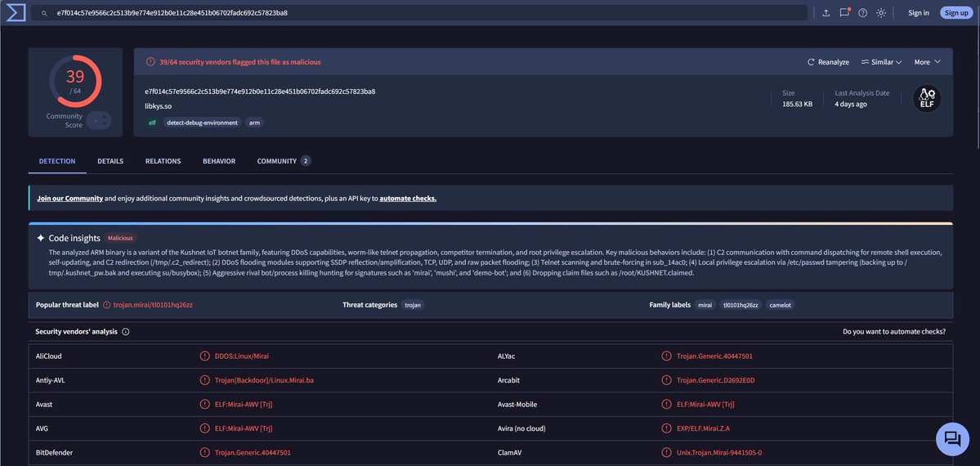Click the BitDefender detection alert icon
980x466 pixels.
tap(204, 452)
